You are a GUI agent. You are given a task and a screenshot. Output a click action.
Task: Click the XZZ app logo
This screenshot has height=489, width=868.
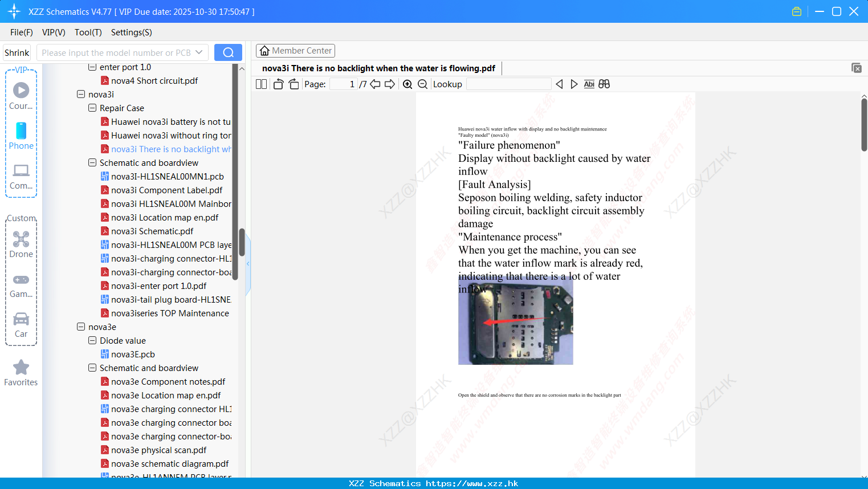14,11
